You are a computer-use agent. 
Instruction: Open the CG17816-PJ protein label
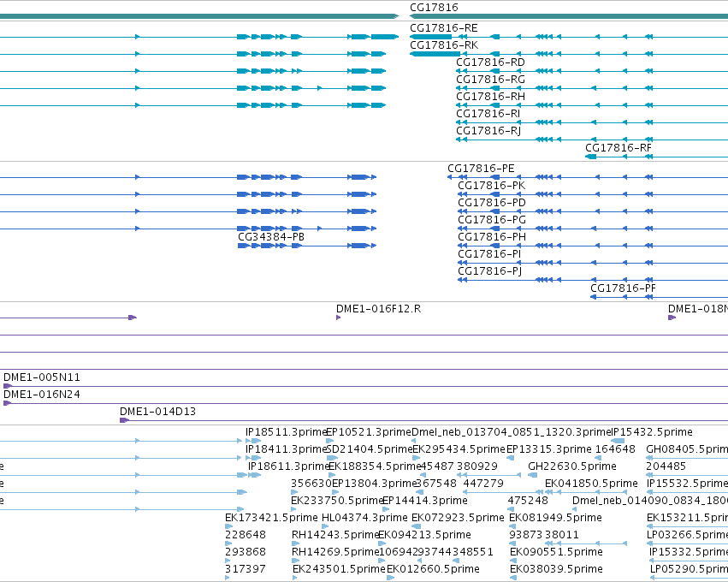[x=490, y=271]
